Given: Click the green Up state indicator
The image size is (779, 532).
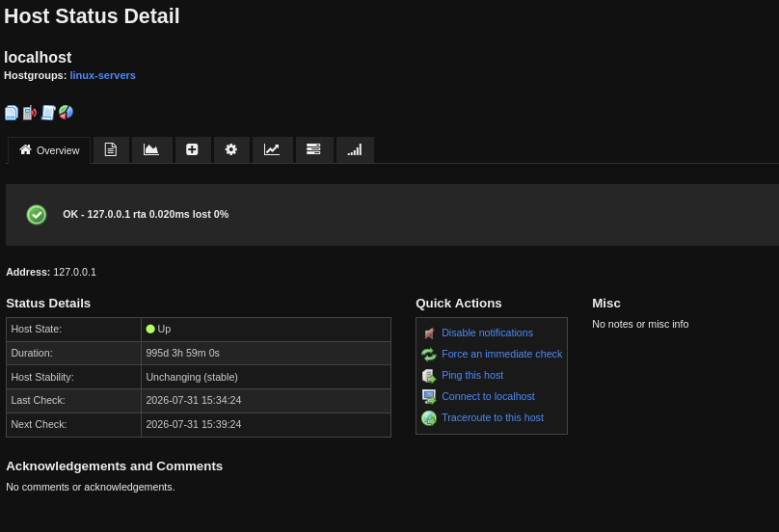Looking at the screenshot, I should (x=150, y=329).
